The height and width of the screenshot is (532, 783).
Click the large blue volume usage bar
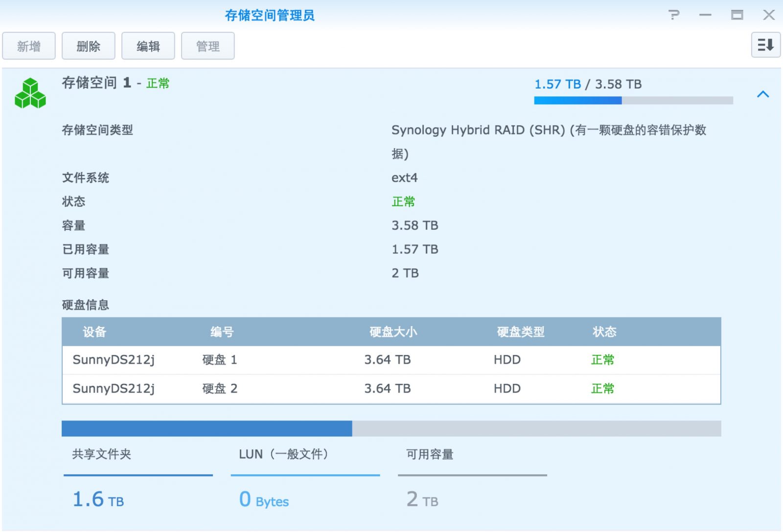pos(391,428)
